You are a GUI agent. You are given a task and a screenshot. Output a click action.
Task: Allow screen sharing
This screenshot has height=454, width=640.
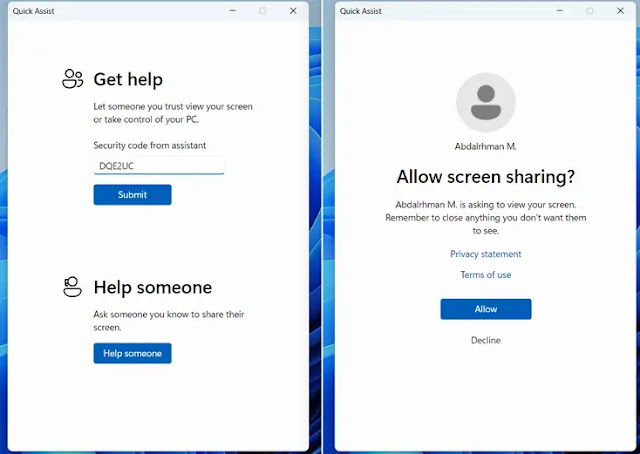[486, 309]
